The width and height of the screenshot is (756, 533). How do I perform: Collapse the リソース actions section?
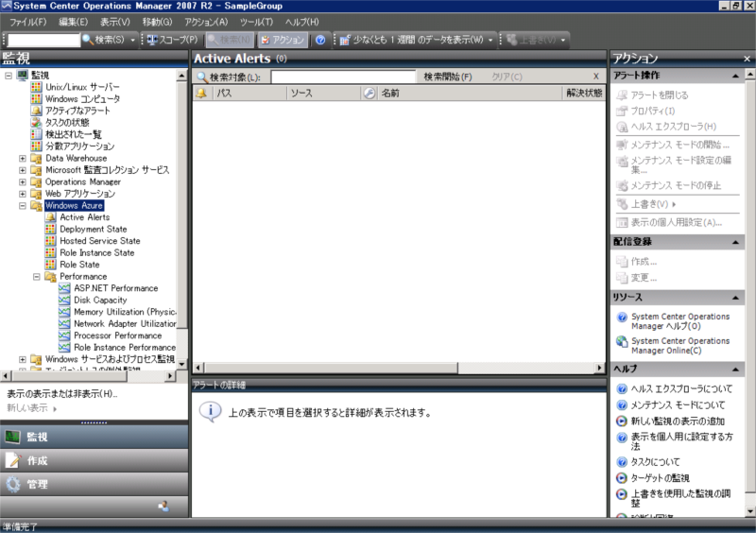click(735, 298)
